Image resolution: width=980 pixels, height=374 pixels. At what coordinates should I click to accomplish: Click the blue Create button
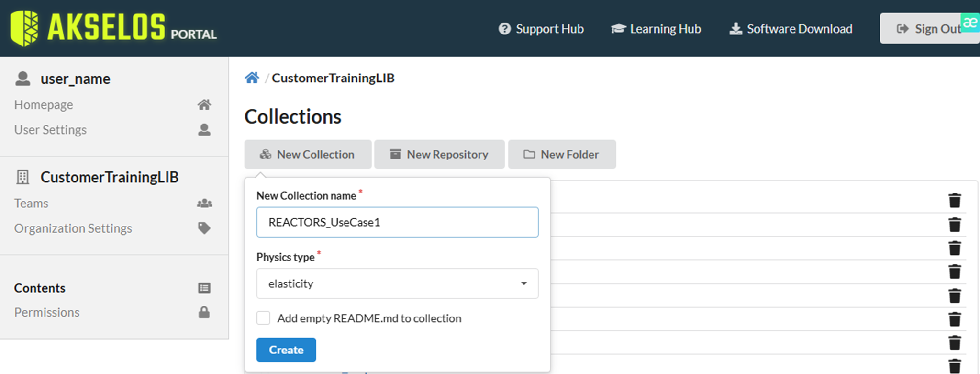tap(286, 350)
